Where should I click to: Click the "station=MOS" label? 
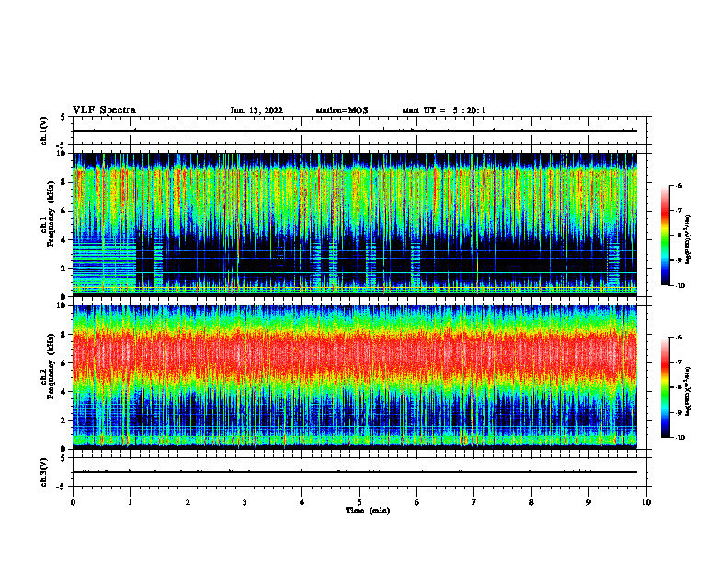[342, 110]
